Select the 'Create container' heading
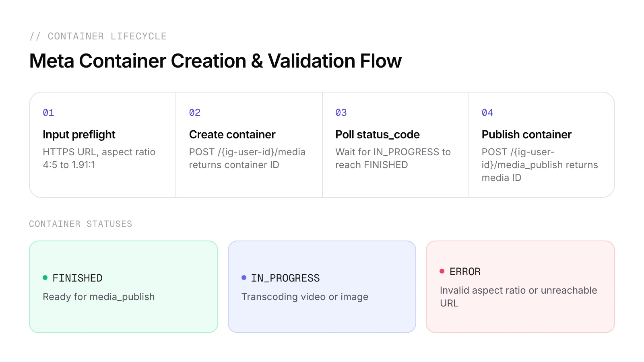The width and height of the screenshot is (644, 362). click(232, 134)
